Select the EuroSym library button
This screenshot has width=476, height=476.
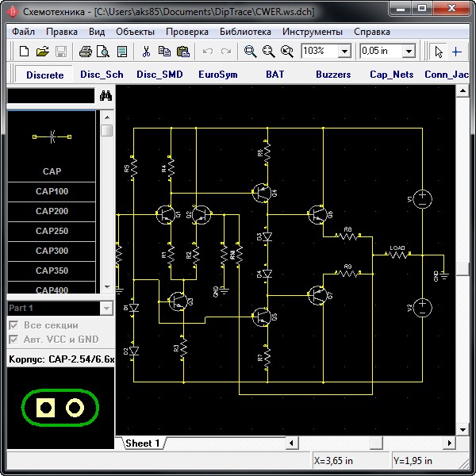click(x=217, y=74)
